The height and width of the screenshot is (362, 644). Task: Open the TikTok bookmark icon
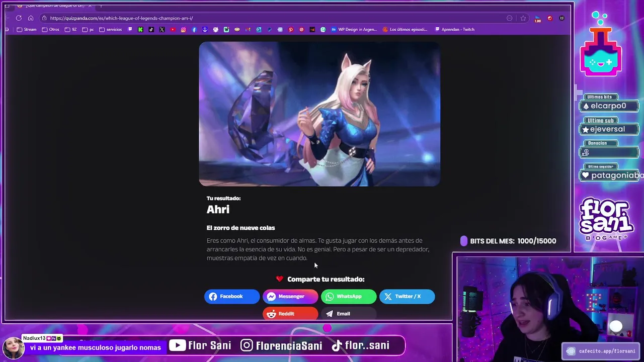click(151, 29)
